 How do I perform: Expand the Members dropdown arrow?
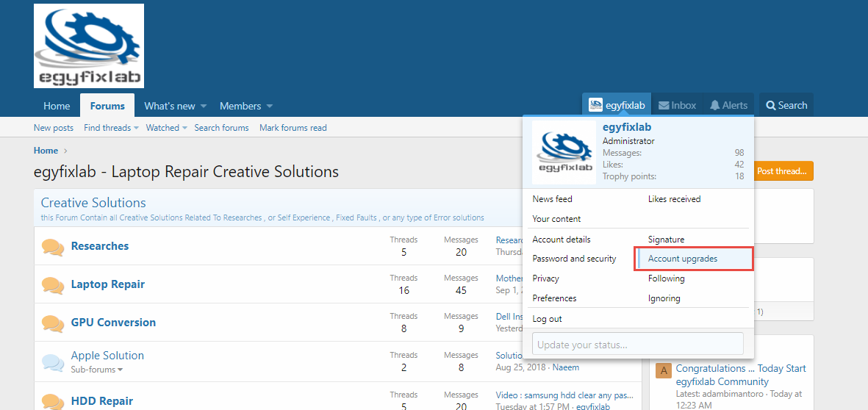pyautogui.click(x=269, y=106)
